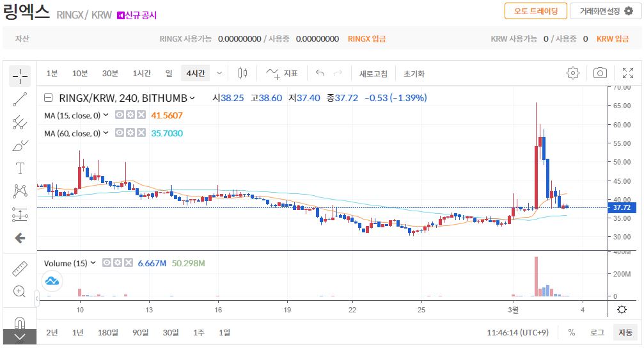The image size is (644, 354).
Task: Select the brush drawing tool
Action: click(x=20, y=145)
